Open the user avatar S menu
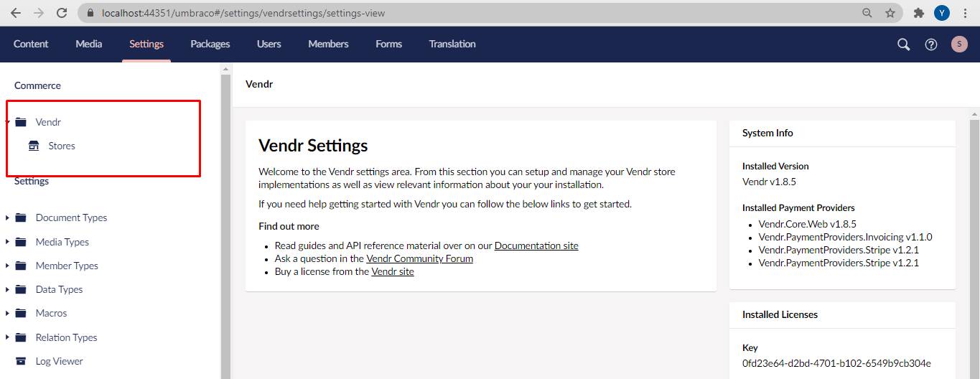 click(x=959, y=45)
